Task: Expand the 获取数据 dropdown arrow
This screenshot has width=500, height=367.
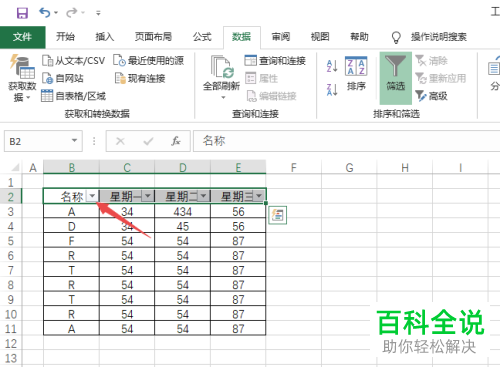Action: click(x=28, y=98)
